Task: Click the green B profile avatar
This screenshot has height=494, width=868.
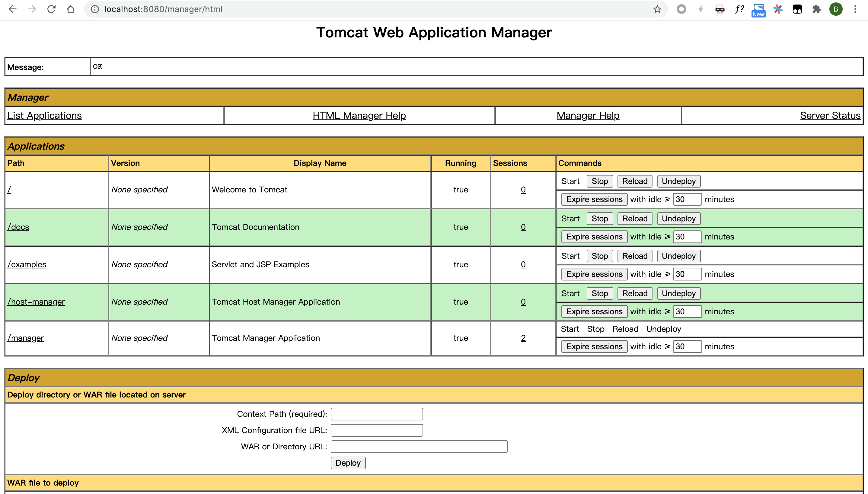Action: pos(836,9)
